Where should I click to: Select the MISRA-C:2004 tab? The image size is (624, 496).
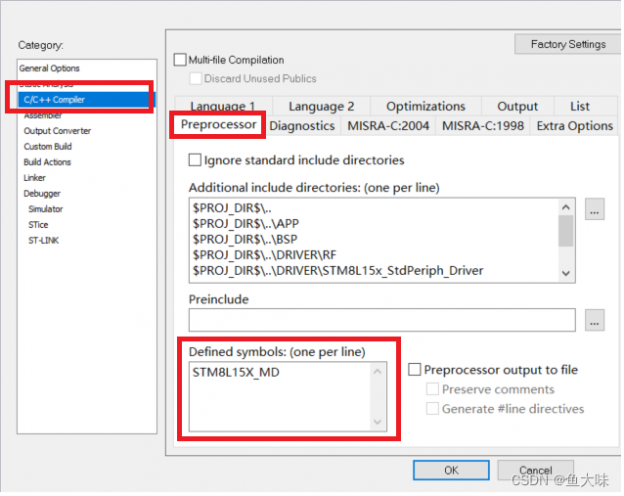[387, 126]
